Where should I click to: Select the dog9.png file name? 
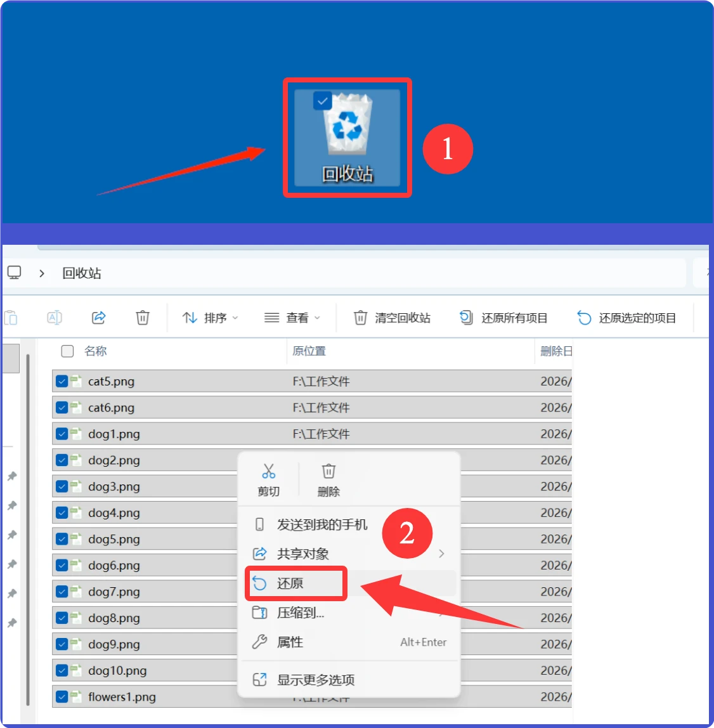pyautogui.click(x=114, y=644)
